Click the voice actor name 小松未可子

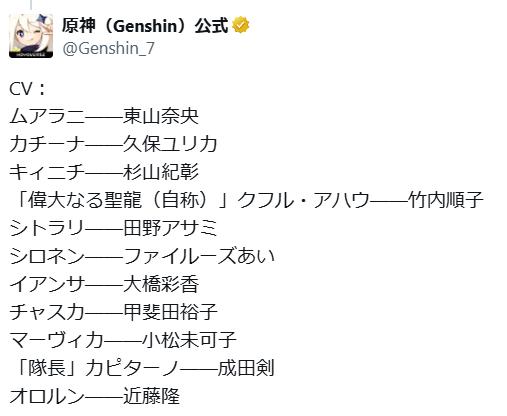point(190,341)
